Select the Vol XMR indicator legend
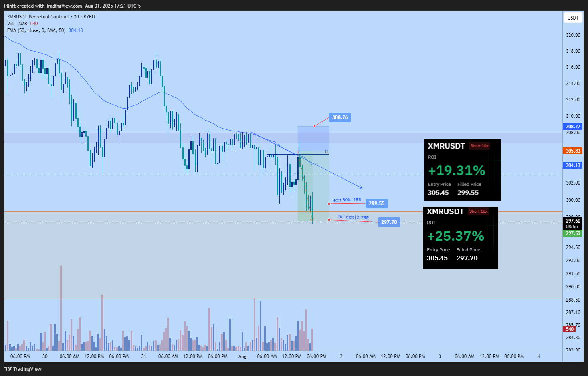Viewport: 588px width, 376px height. point(22,24)
